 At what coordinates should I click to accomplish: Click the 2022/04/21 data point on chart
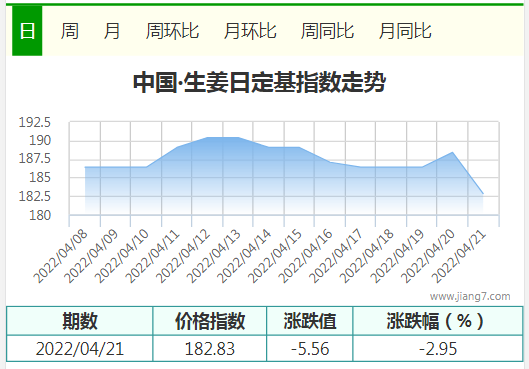(483, 194)
